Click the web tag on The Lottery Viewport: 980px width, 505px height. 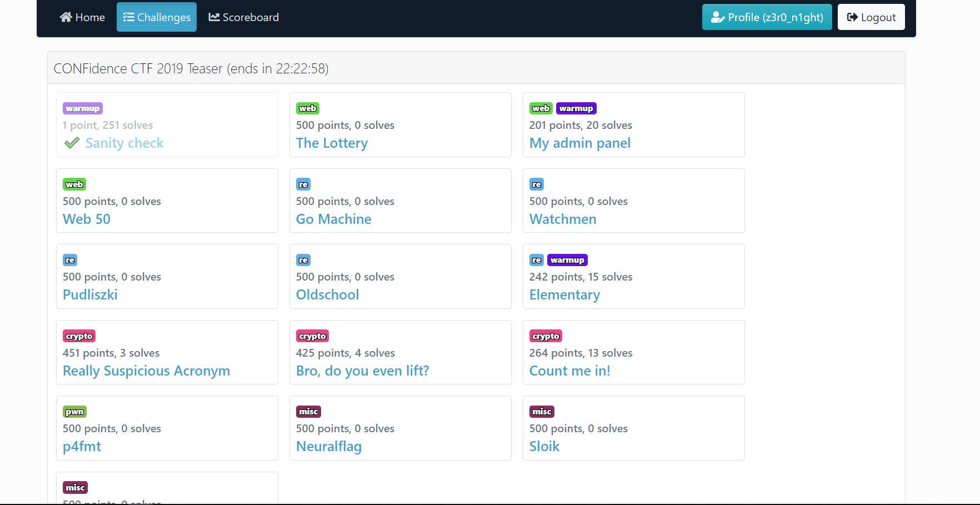pos(308,108)
